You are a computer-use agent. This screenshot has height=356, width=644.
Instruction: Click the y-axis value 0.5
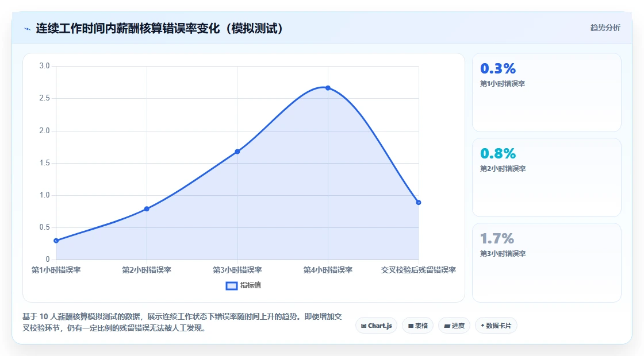click(x=44, y=227)
